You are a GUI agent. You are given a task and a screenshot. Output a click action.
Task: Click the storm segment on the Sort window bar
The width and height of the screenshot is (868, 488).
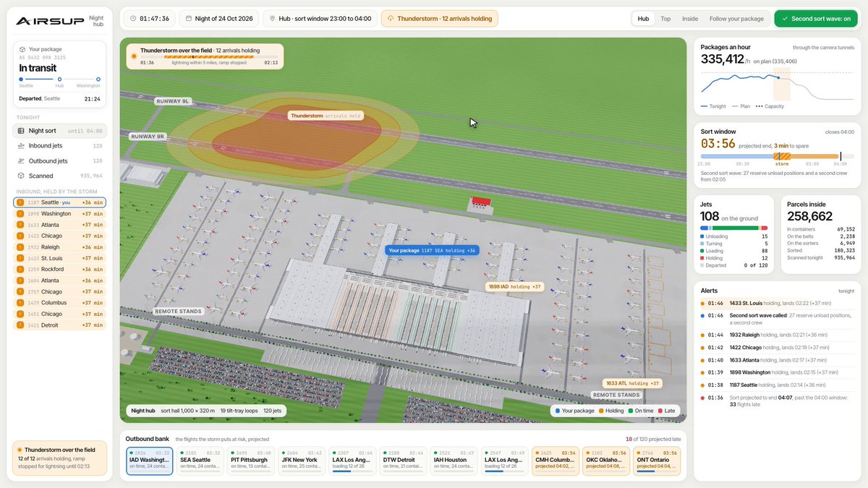[x=782, y=156]
